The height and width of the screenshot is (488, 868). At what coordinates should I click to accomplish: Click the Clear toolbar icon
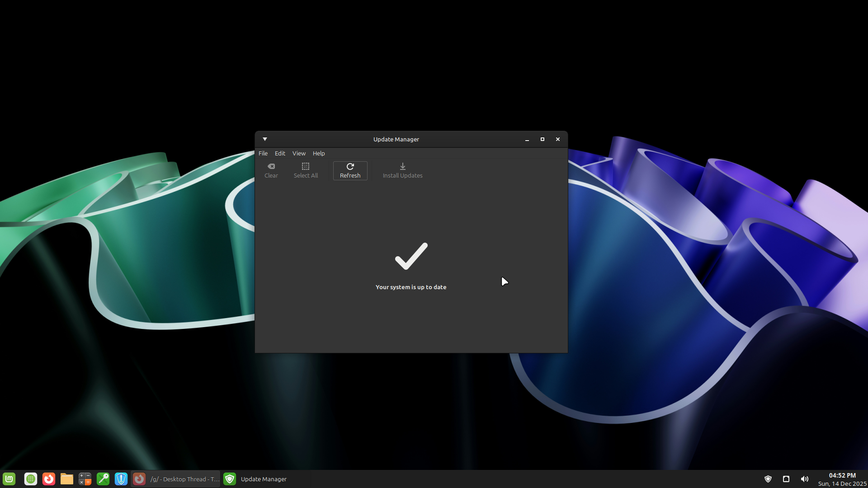pos(271,167)
